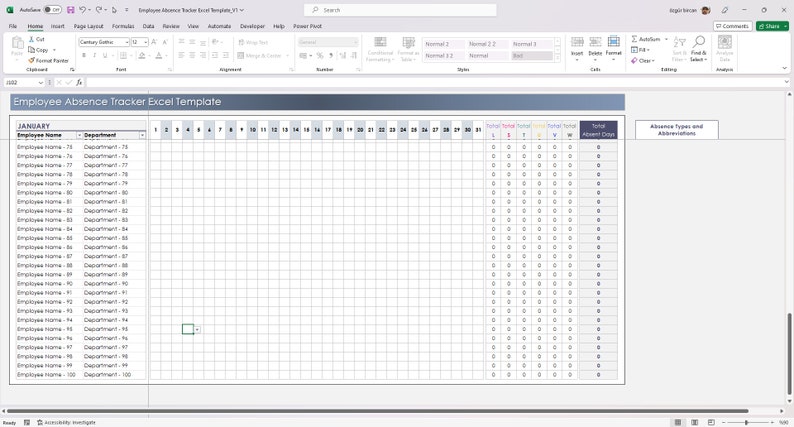Viewport: 794px width, 427px height.
Task: Open the selected cell's validation dropdown
Action: (197, 330)
